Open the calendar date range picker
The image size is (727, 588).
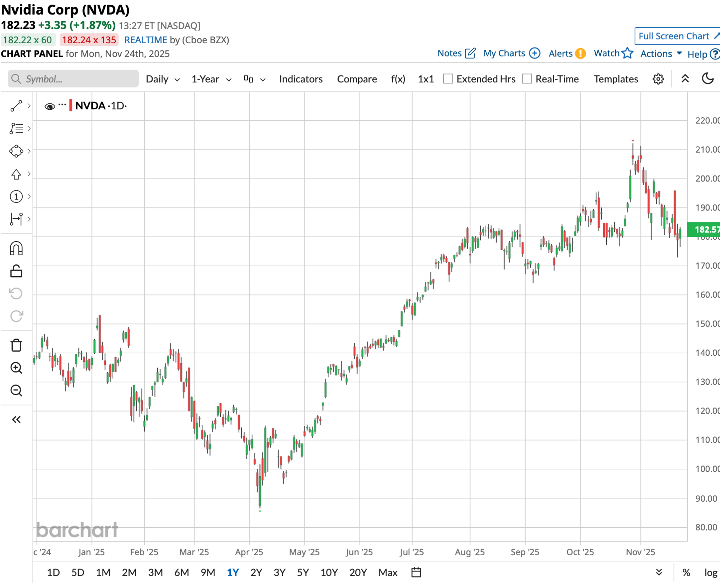pos(416,572)
